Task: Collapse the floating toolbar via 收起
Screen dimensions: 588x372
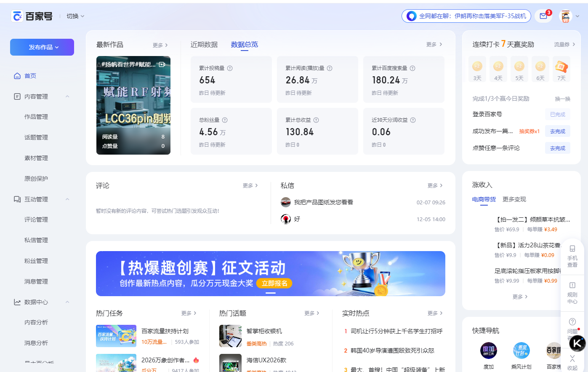Action: coord(572,363)
